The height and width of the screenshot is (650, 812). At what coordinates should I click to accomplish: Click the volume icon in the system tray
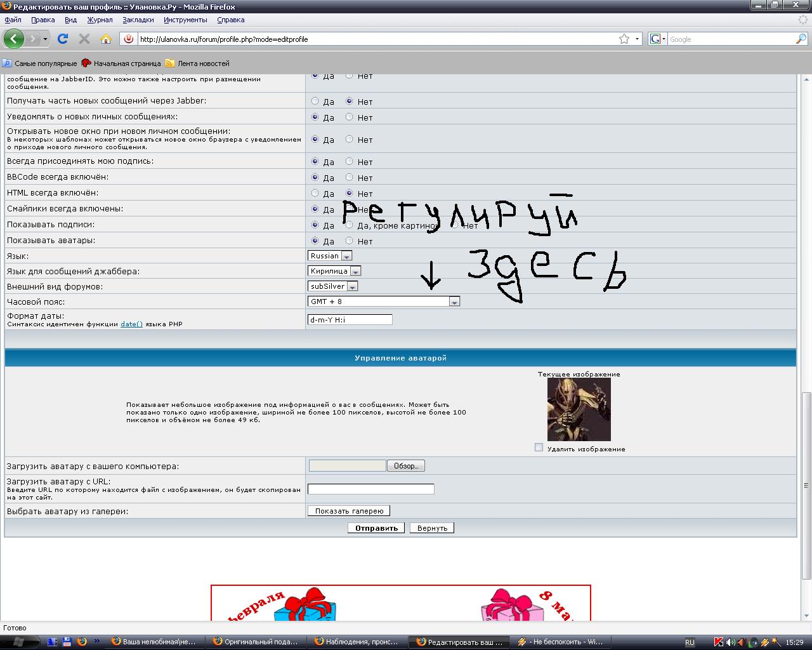click(731, 642)
